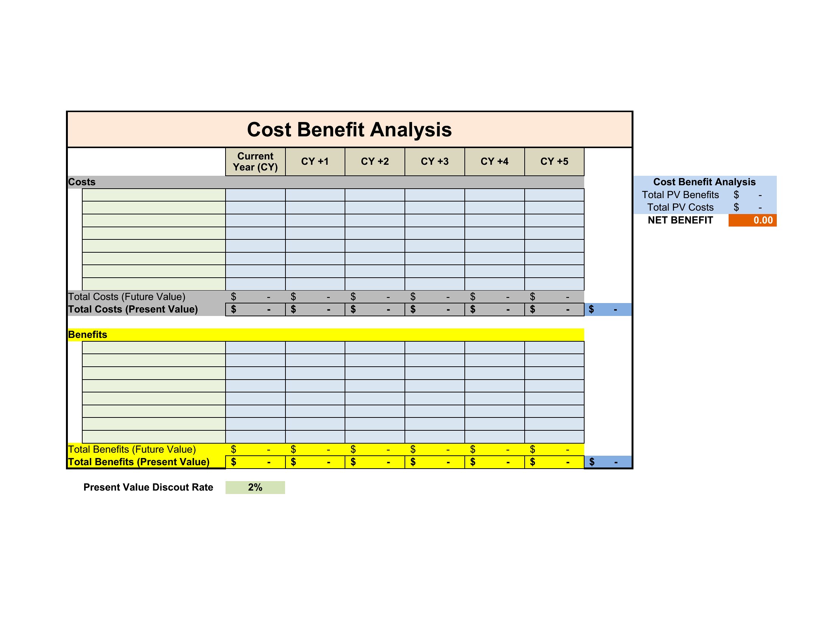Select the blue total cell beside Total Benefits (Present Value)
This screenshot has height=644, width=834.
608,462
